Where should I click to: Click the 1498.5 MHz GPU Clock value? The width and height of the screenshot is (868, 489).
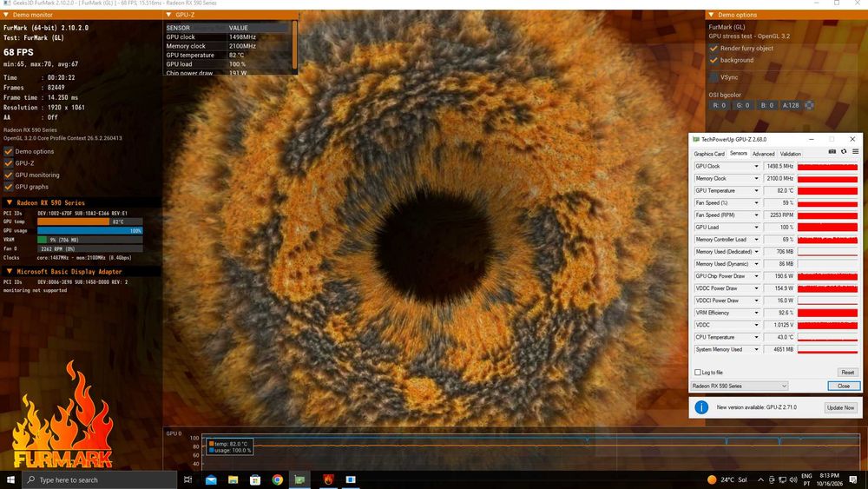coord(779,166)
